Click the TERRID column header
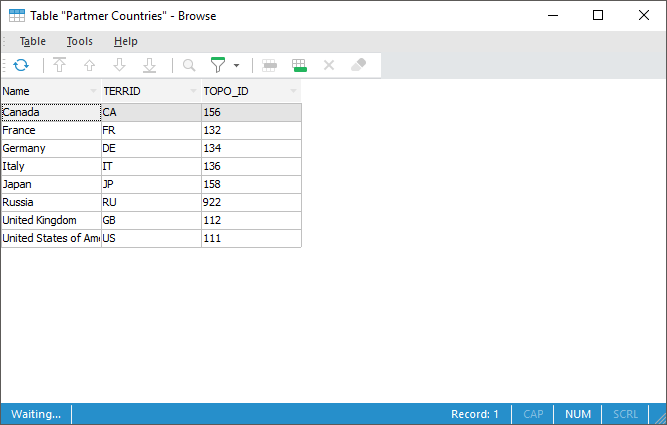Viewport: 667px width, 425px height. (x=151, y=91)
